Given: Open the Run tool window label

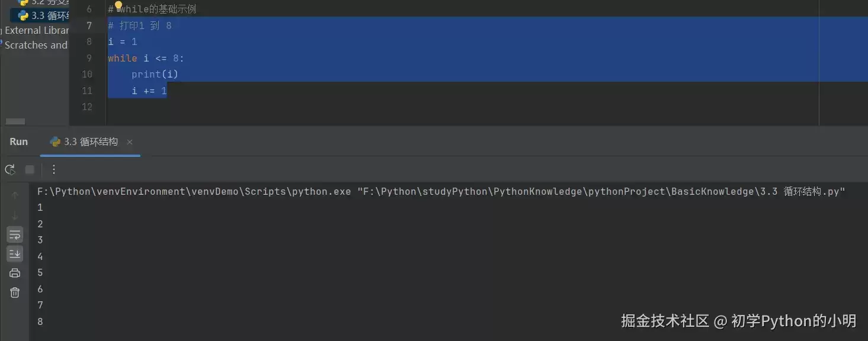Looking at the screenshot, I should [19, 142].
